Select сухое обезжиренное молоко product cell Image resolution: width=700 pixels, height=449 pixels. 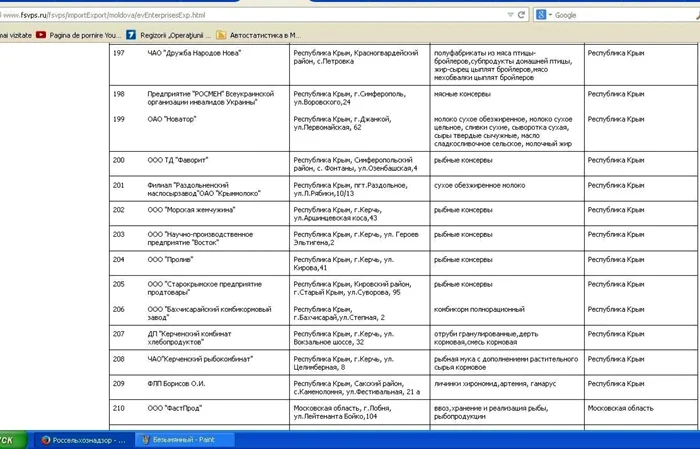pyautogui.click(x=479, y=185)
